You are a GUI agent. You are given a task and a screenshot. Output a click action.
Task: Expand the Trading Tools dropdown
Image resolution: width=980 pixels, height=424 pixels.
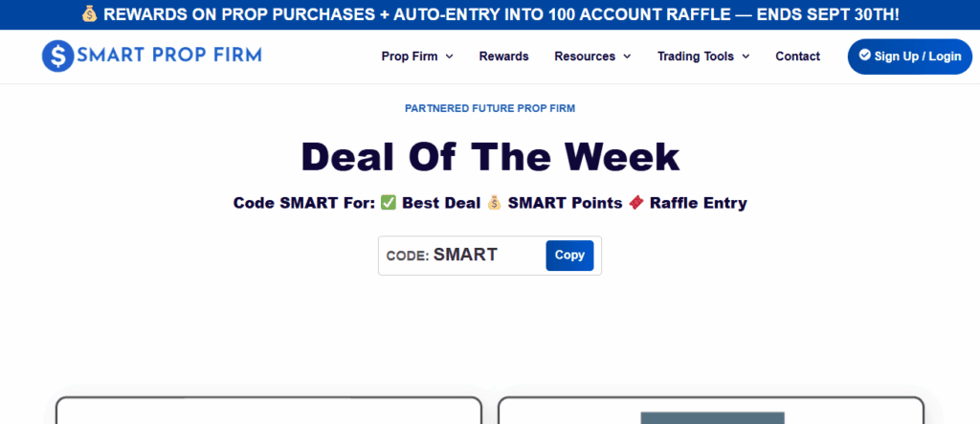tap(703, 56)
